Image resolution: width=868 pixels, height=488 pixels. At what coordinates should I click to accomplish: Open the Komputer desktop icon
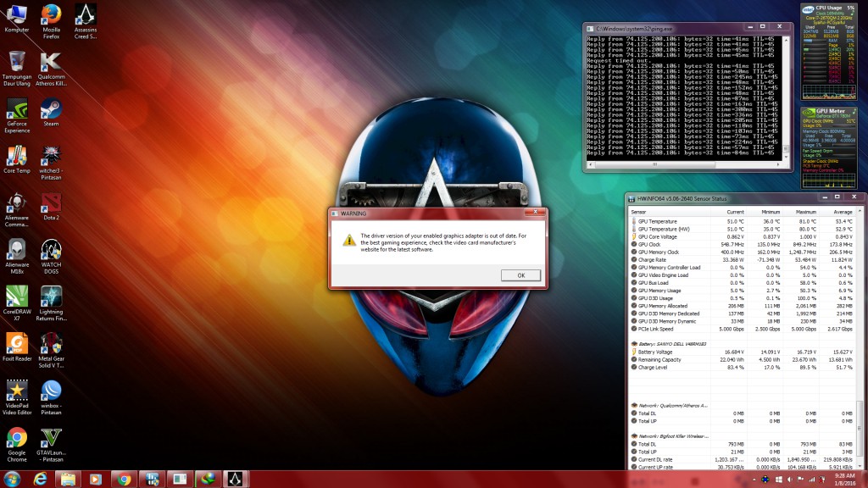coord(17,19)
